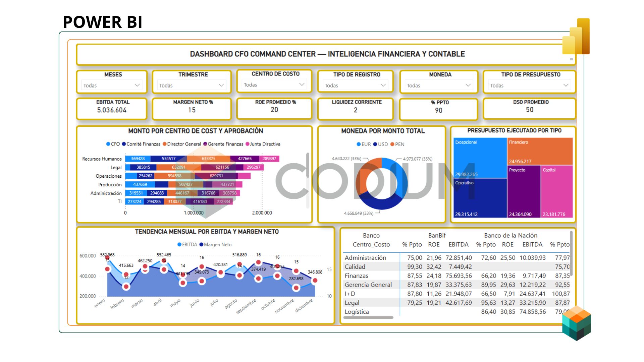Click the agosto data label 516.889
Screen dimensions: 644x362
click(x=239, y=255)
